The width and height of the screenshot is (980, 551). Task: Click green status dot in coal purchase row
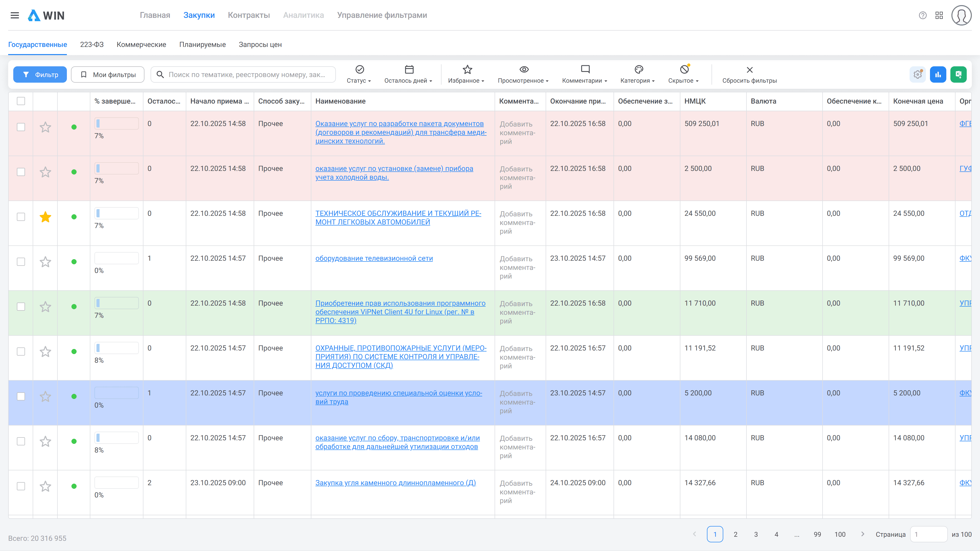pos(74,486)
